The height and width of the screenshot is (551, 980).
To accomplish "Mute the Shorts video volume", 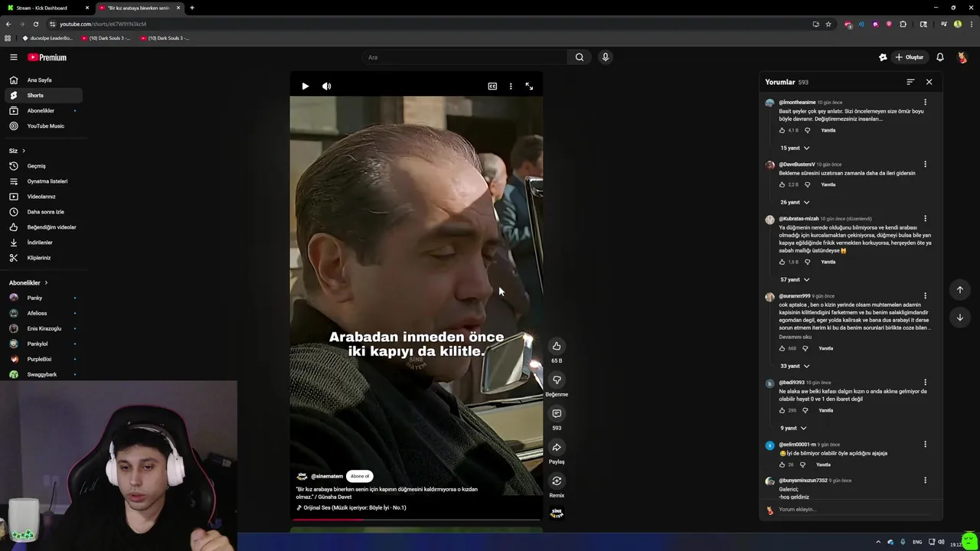I will coord(327,86).
